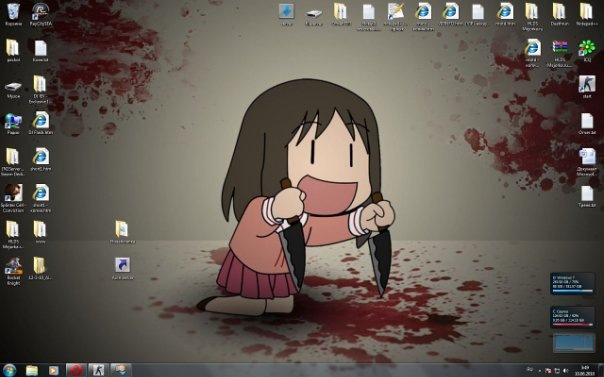Viewport: 604px width, 377px height.
Task: Click the network monitor taskbar icon
Action: pyautogui.click(x=121, y=370)
